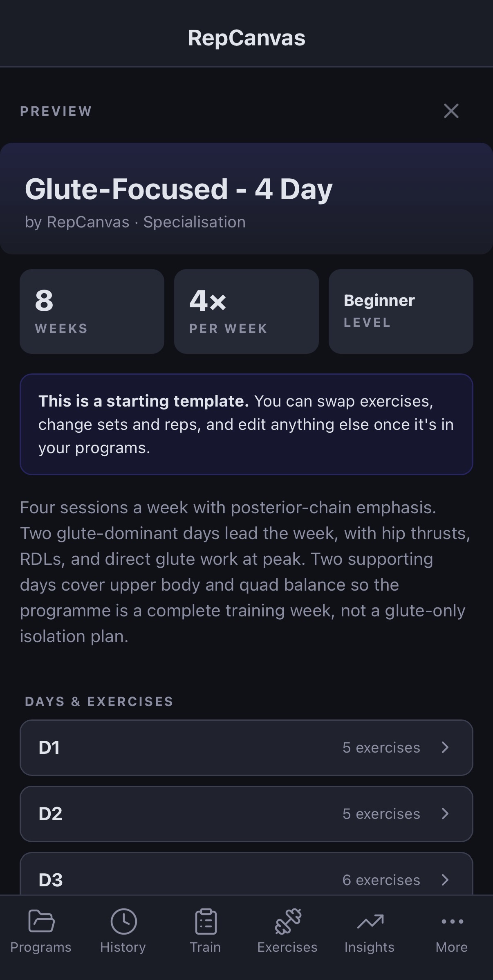Open the D2 day row
Screen dimensions: 493x980
pyautogui.click(x=247, y=814)
